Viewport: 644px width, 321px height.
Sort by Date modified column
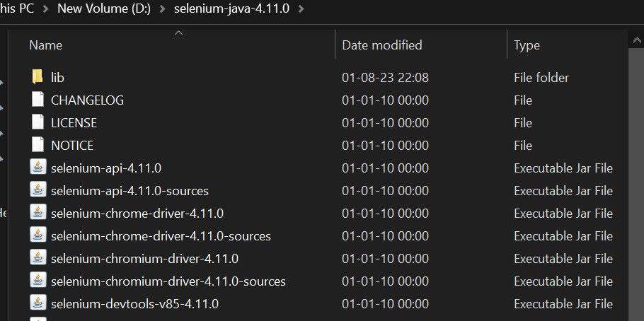point(382,45)
